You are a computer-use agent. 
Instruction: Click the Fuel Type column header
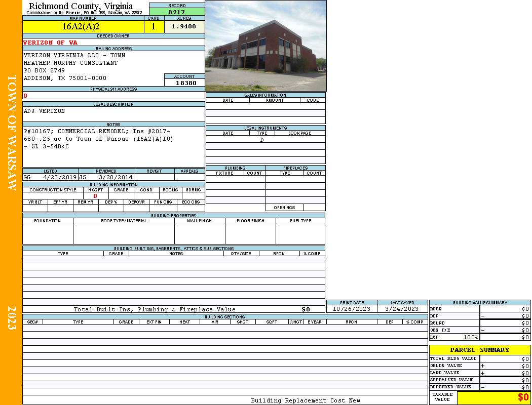click(x=300, y=221)
